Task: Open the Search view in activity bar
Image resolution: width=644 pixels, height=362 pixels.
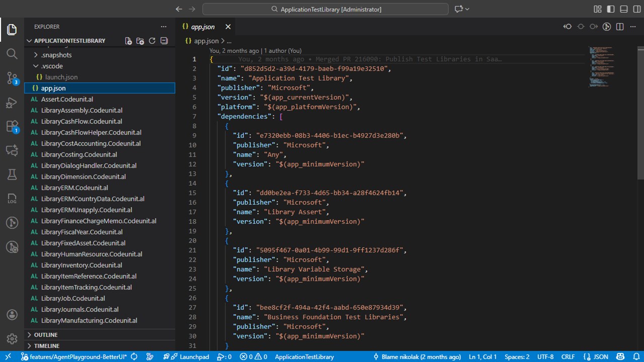Action: [x=12, y=53]
